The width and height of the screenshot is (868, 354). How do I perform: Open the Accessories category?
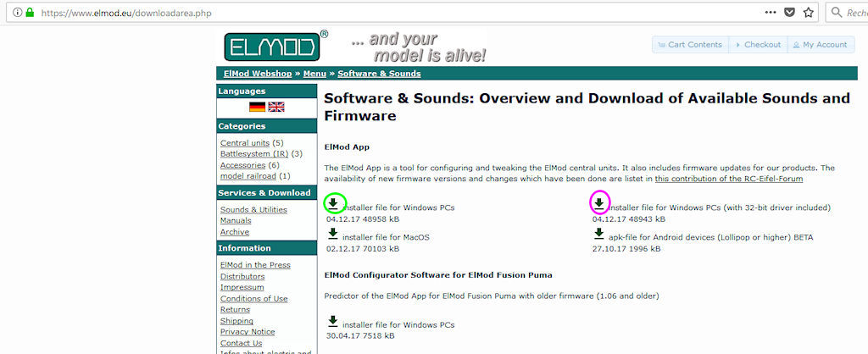pyautogui.click(x=242, y=165)
